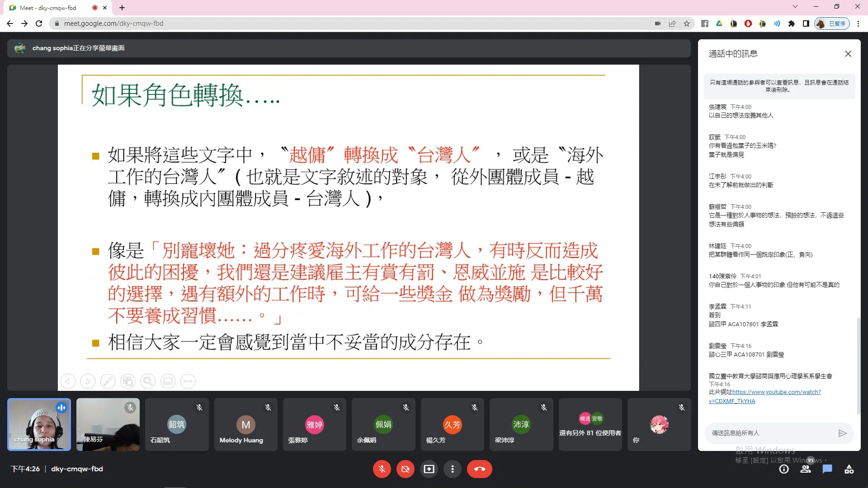Toggle the browser side panel icon
This screenshot has width=868, height=488.
coord(806,23)
